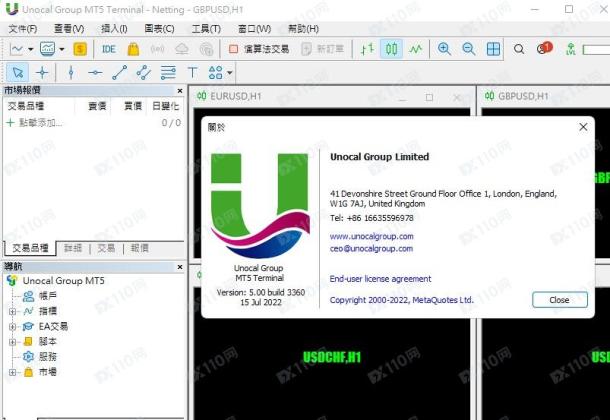Image resolution: width=610 pixels, height=420 pixels.
Task: Select Unocal Group MT5 in Navigator
Action: coord(63,280)
